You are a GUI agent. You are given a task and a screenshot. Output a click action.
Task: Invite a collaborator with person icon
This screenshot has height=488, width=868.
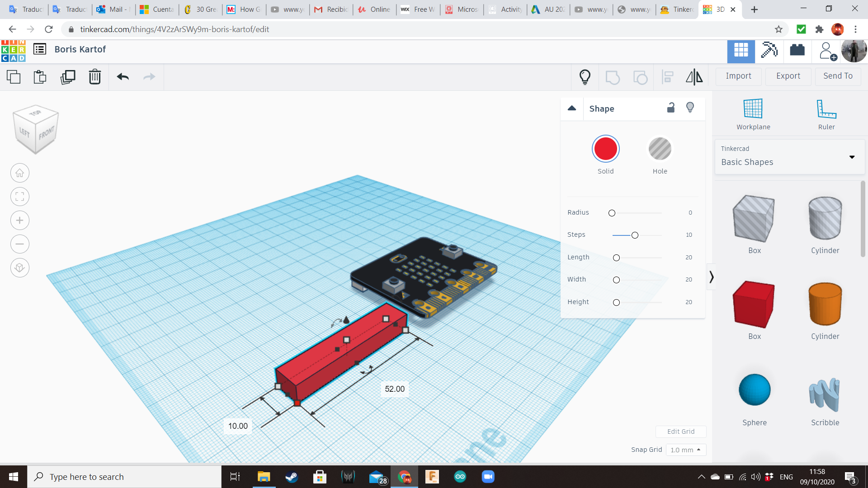coord(827,51)
